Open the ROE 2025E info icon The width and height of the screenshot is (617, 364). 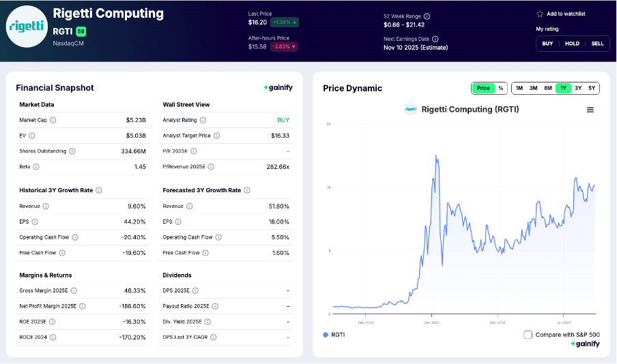pos(52,322)
